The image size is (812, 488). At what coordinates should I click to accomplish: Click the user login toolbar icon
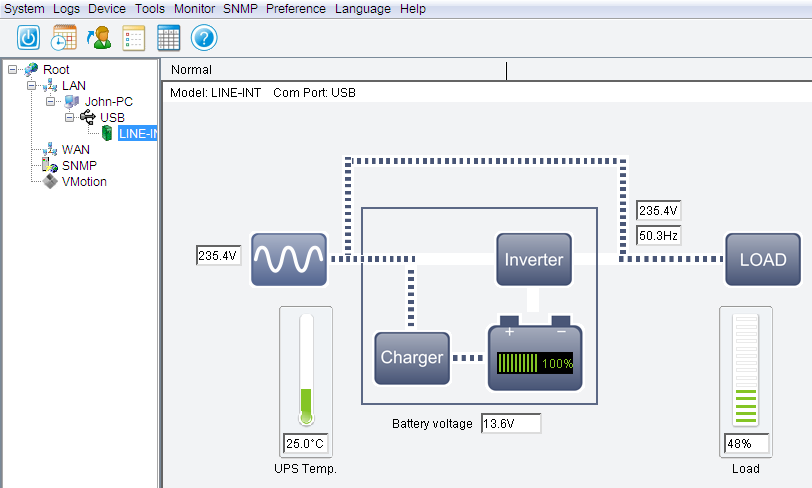99,38
